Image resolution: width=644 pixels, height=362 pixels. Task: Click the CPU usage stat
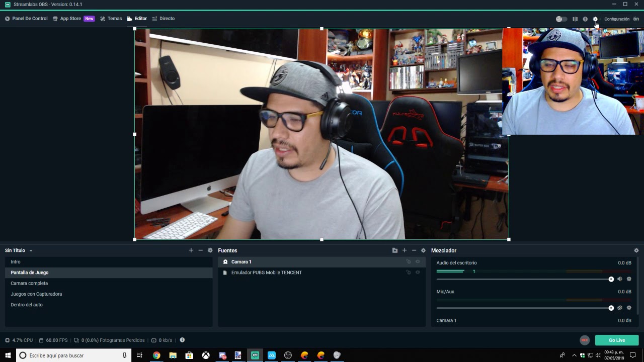click(19, 340)
